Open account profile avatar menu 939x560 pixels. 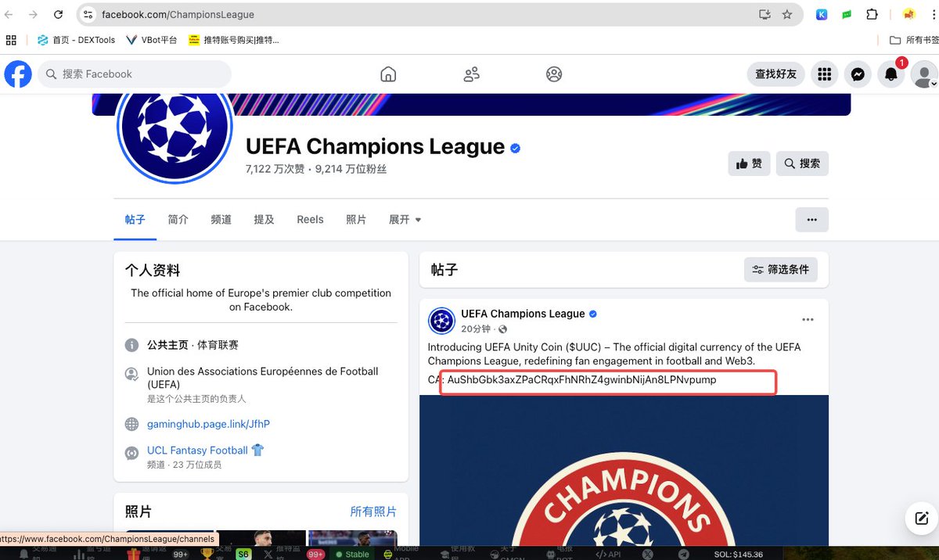click(924, 74)
